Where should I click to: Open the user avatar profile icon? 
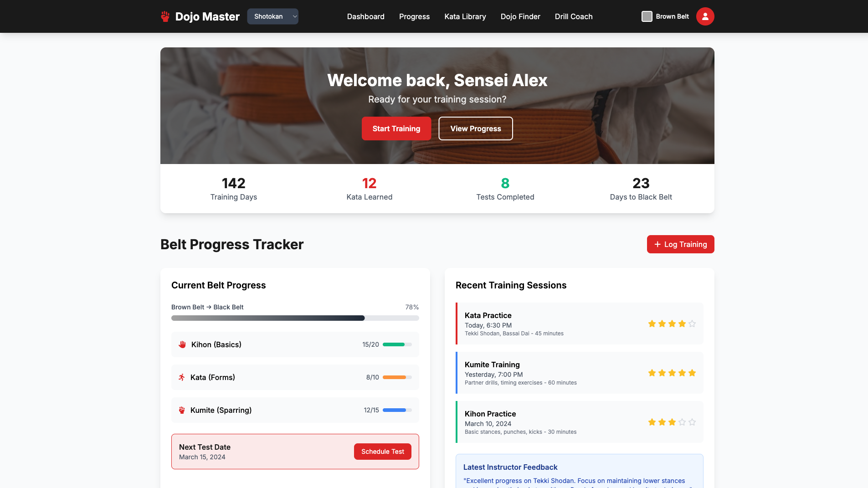(x=705, y=16)
